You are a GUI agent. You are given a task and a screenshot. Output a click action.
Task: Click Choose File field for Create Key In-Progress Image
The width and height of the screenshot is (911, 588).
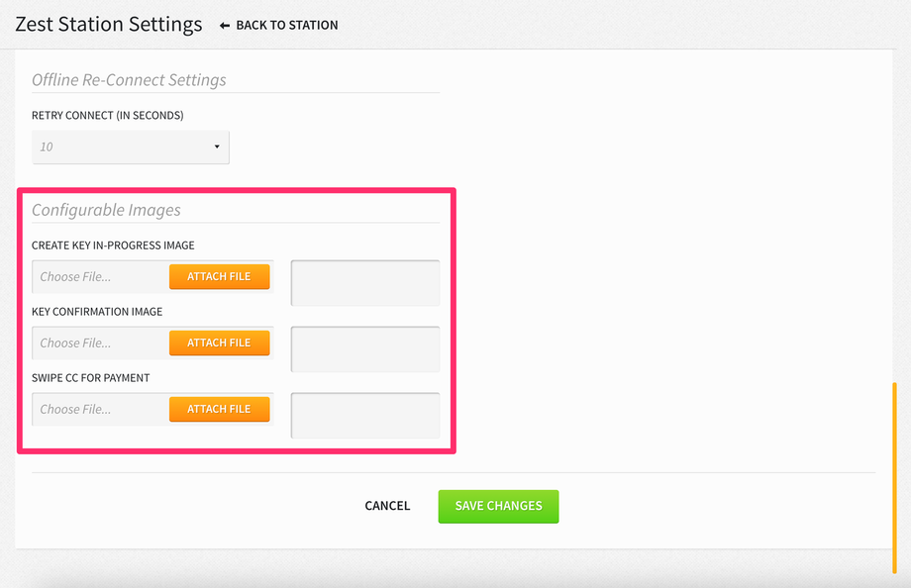coord(101,276)
